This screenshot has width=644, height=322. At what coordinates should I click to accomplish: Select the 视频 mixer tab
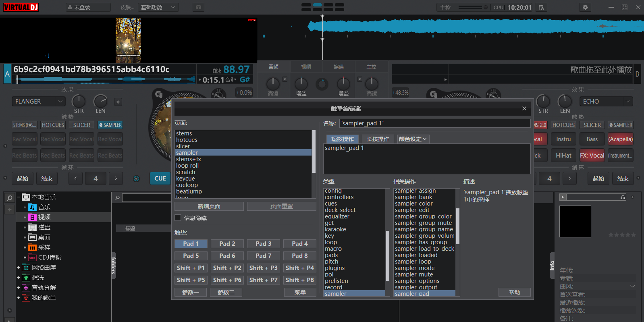(306, 67)
